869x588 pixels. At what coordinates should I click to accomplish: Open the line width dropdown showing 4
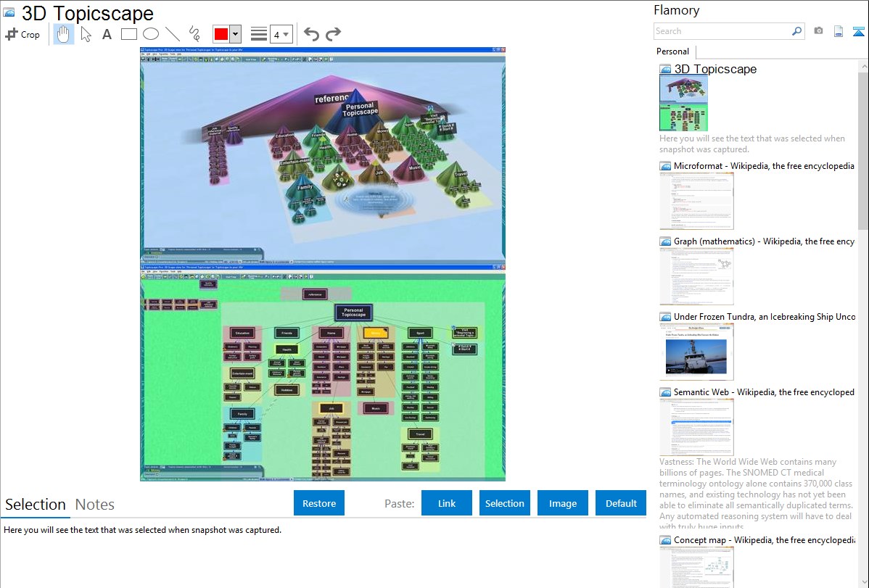point(281,35)
